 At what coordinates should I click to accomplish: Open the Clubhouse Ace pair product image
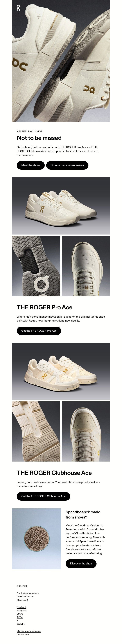click(x=61, y=371)
